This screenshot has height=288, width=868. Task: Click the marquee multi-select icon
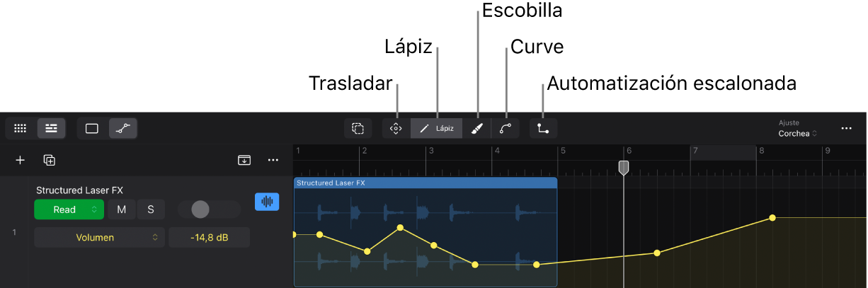coord(358,128)
